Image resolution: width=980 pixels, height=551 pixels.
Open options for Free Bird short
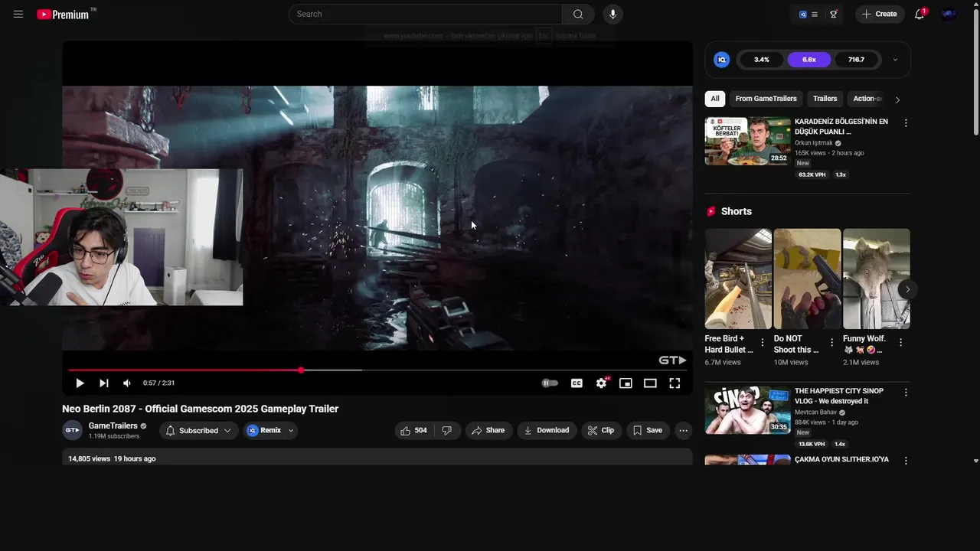point(762,343)
